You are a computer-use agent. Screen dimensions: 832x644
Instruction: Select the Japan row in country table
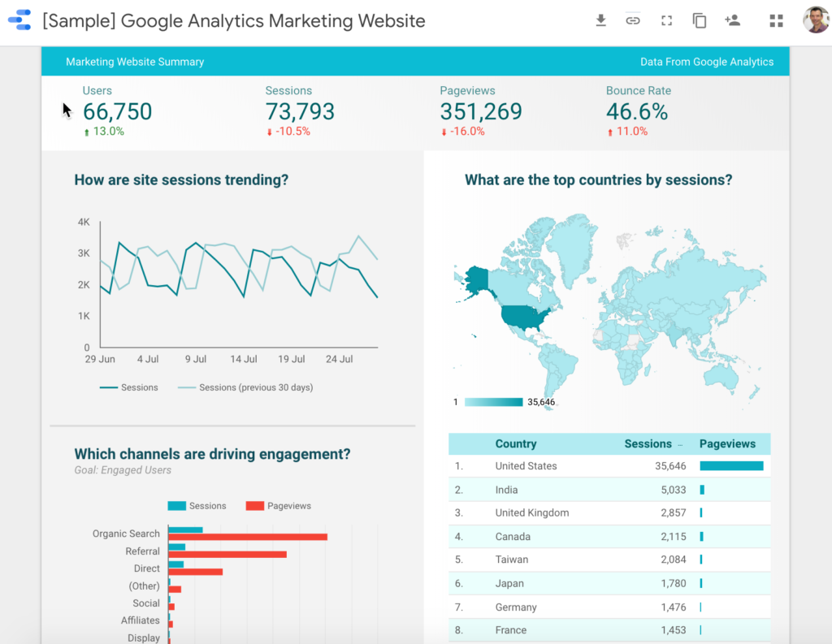point(609,584)
